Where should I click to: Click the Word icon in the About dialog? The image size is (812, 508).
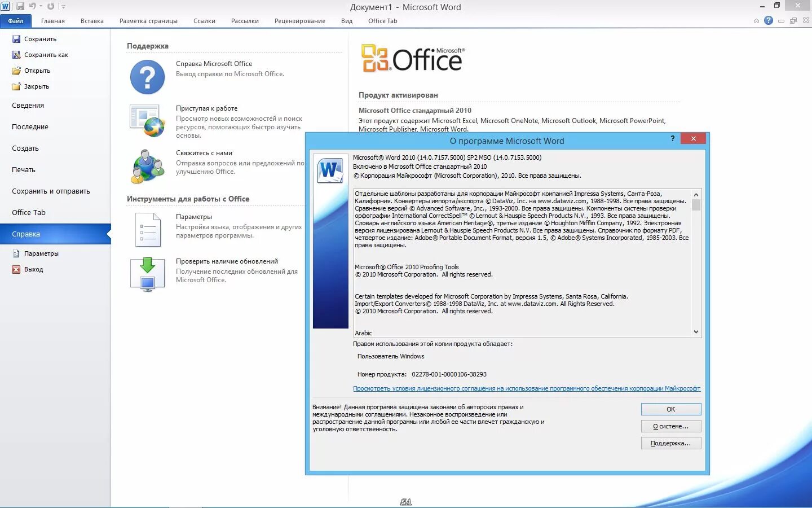point(330,170)
